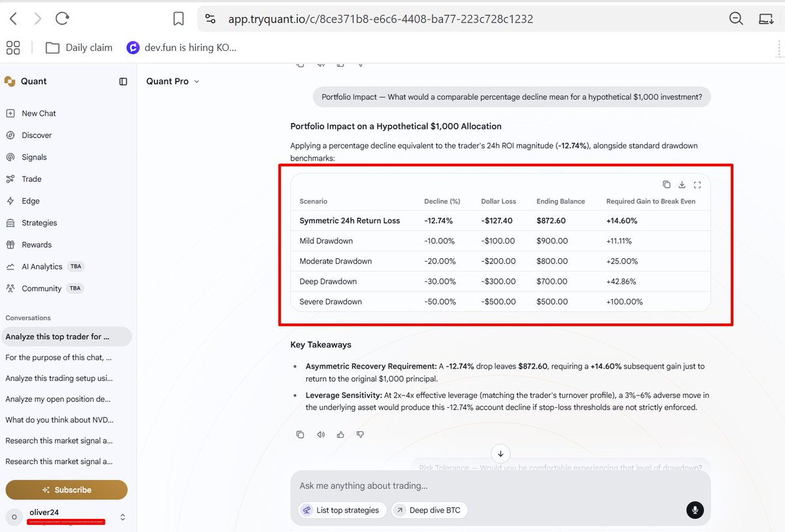785x532 pixels.
Task: Go back with the browser back arrow
Action: [14, 19]
